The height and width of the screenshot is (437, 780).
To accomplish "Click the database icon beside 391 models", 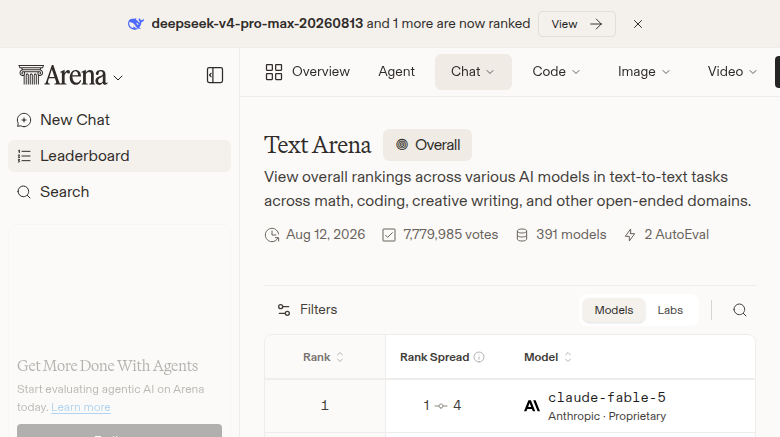I will click(x=522, y=235).
